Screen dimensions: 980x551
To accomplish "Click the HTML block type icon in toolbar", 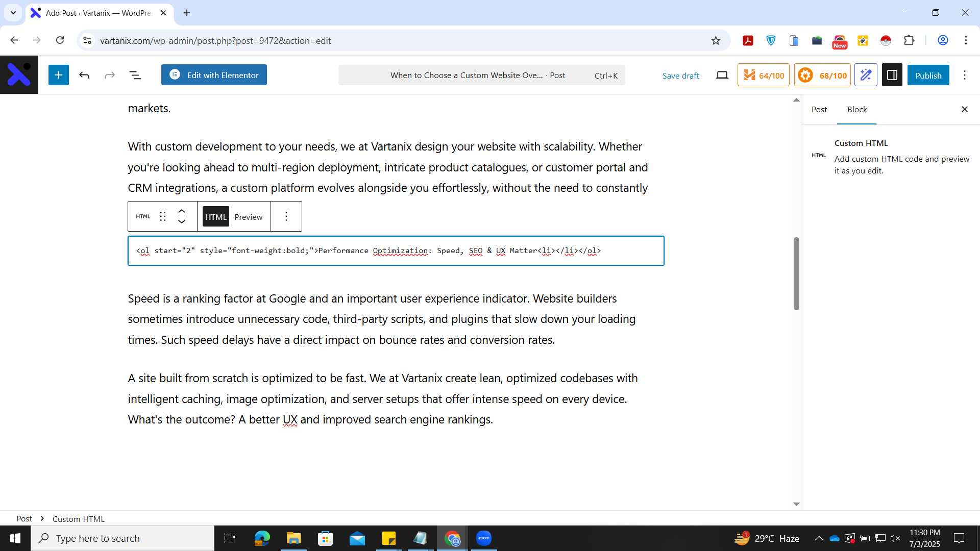I will pyautogui.click(x=143, y=216).
